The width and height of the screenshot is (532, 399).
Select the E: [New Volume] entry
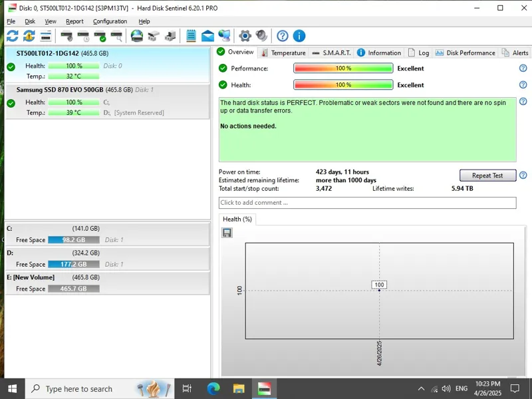click(108, 283)
